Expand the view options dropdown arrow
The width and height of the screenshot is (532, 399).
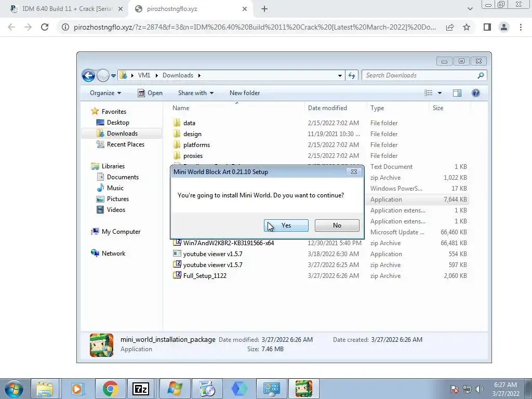pyautogui.click(x=440, y=93)
